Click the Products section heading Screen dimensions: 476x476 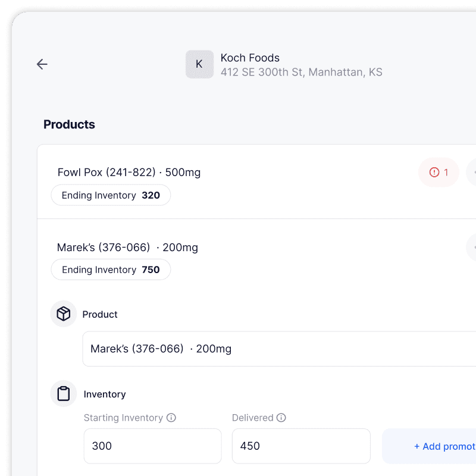[69, 124]
